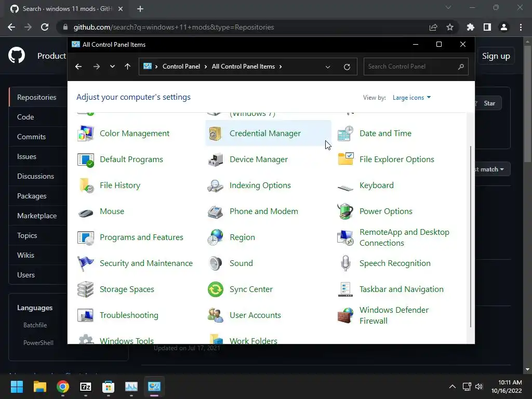
Task: Open the Windows Start menu
Action: click(17, 387)
